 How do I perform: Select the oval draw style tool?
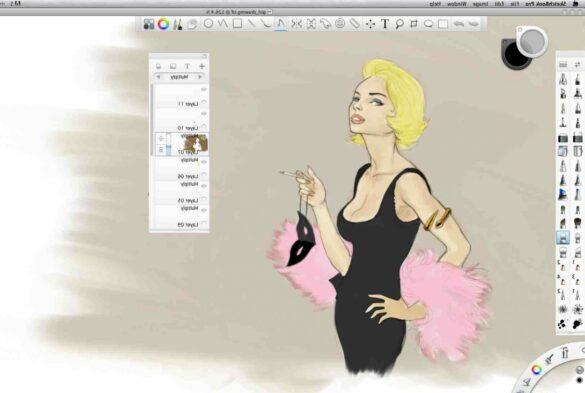[209, 24]
